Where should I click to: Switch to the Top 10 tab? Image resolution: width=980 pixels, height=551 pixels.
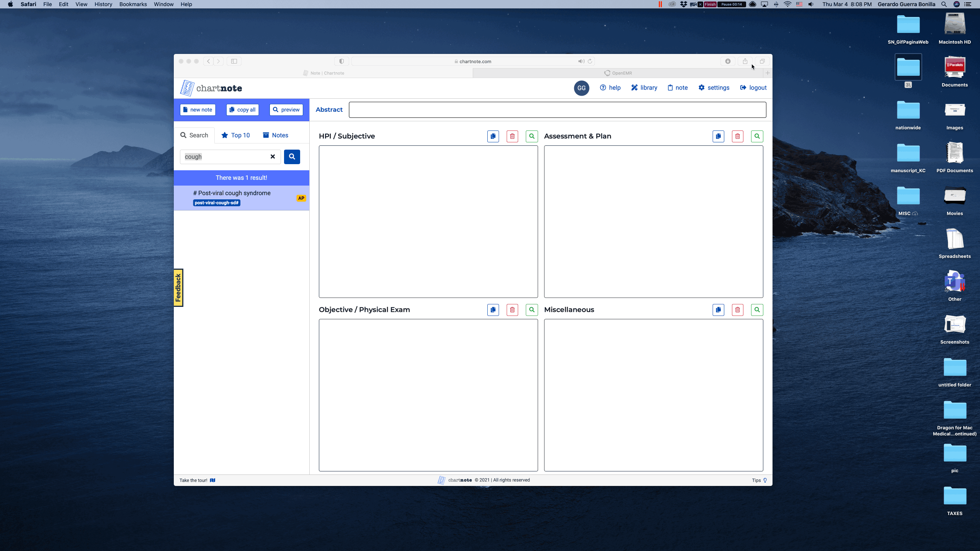pyautogui.click(x=235, y=135)
